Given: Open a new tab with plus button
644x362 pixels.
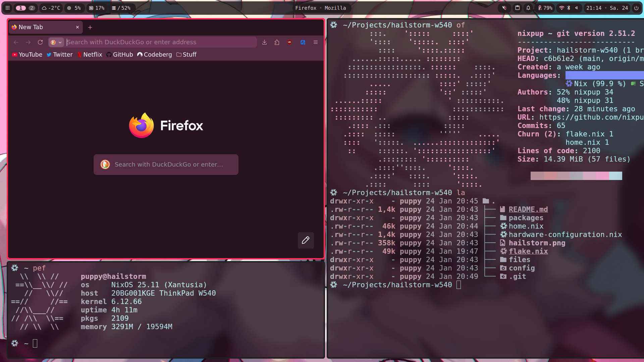Looking at the screenshot, I should click(x=90, y=27).
